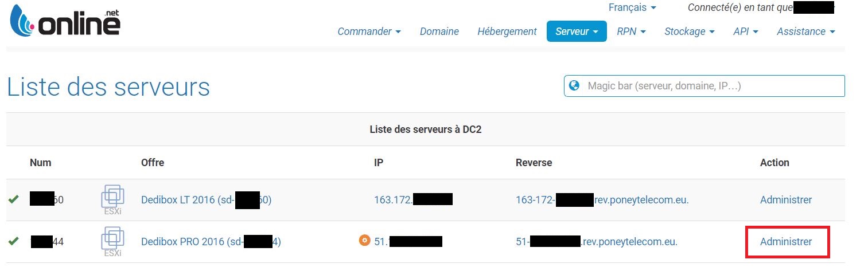Click the Action column header
Image resolution: width=868 pixels, height=271 pixels.
(x=774, y=163)
